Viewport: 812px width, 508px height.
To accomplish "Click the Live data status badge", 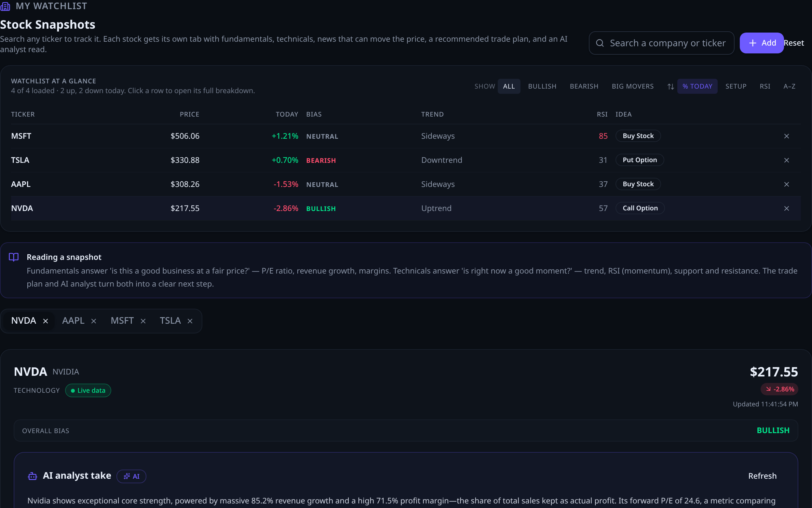I will (x=88, y=390).
